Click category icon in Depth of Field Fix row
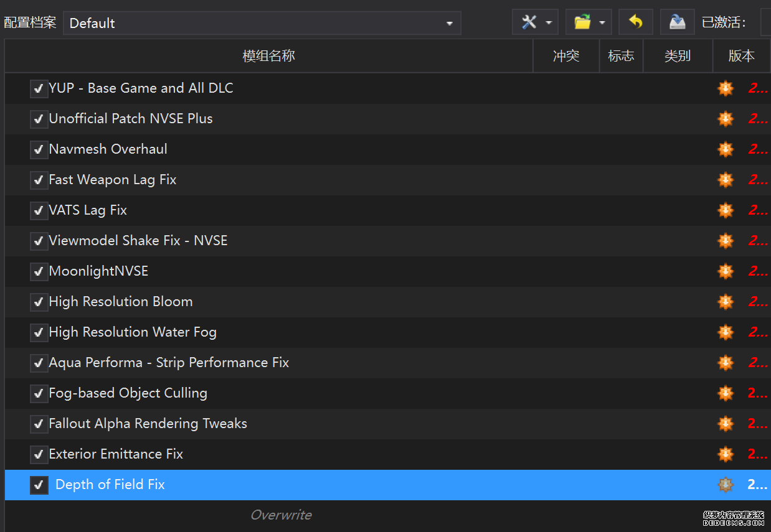Image resolution: width=771 pixels, height=532 pixels. click(726, 485)
